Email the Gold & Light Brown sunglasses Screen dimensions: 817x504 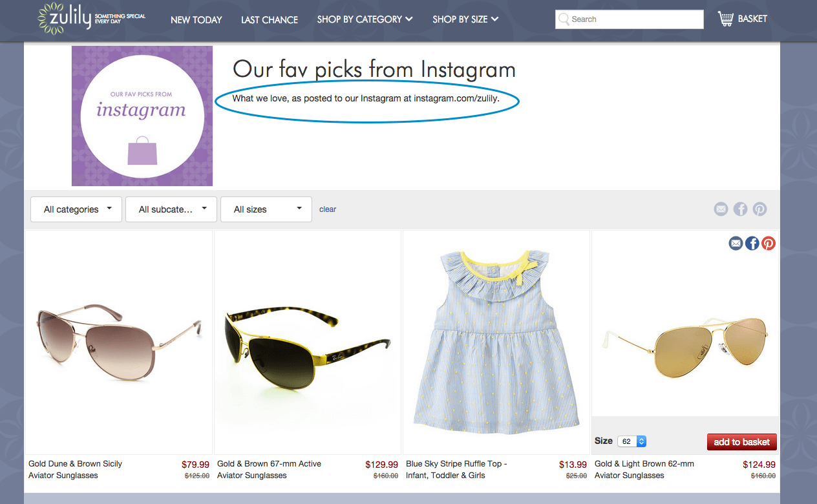pos(736,243)
